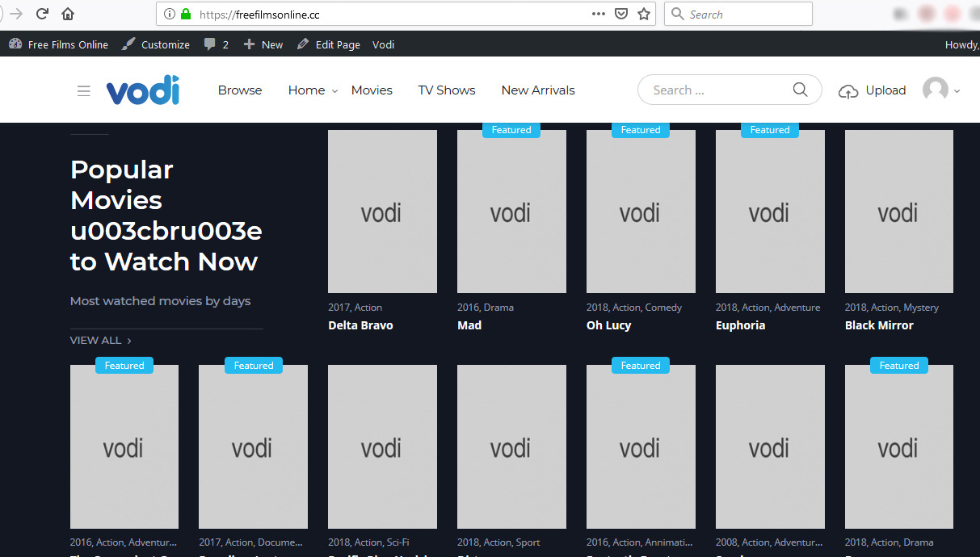Image resolution: width=980 pixels, height=557 pixels.
Task: Open the Customize admin link
Action: pos(156,44)
